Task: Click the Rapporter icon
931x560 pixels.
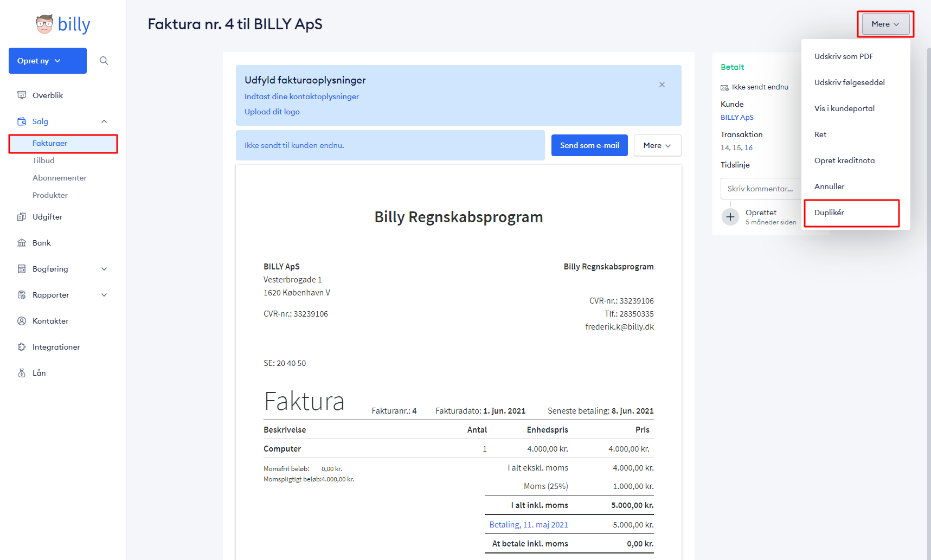Action: (22, 295)
